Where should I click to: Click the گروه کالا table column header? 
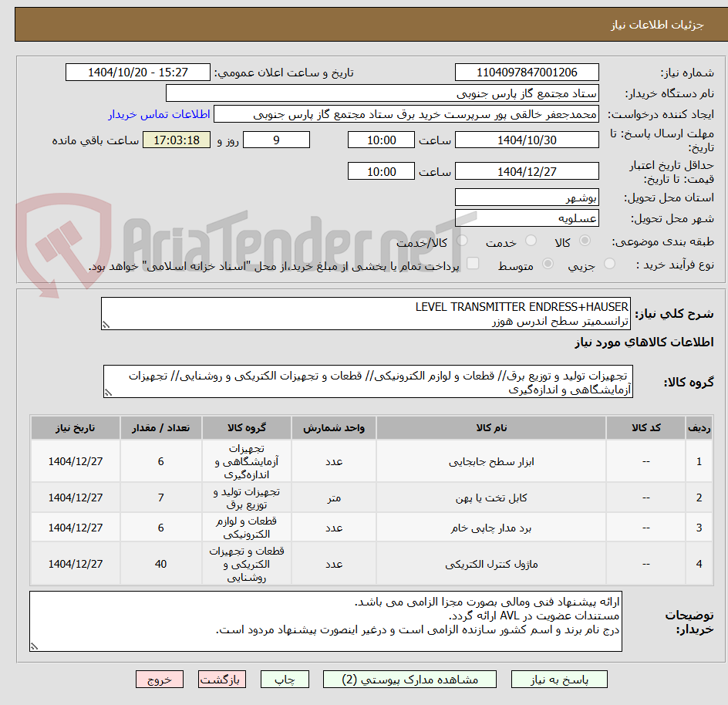247,428
